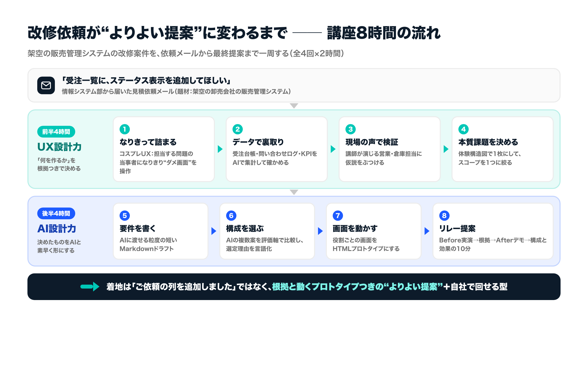
Task: Select the 現場の声で検証 card title
Action: tap(372, 142)
